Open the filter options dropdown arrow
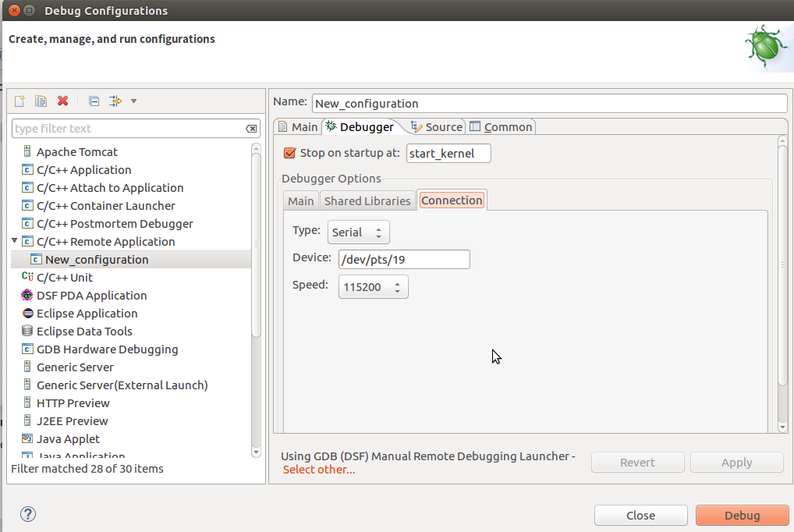The width and height of the screenshot is (794, 532). [133, 101]
